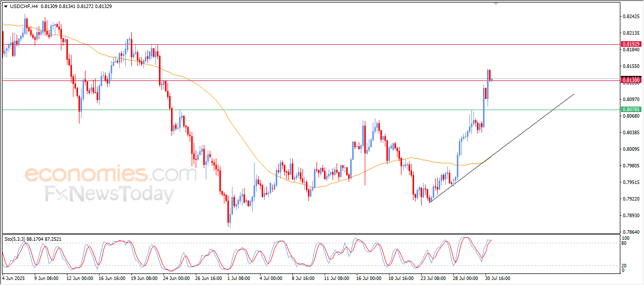Click the 0.81840 price axis label

click(631, 50)
